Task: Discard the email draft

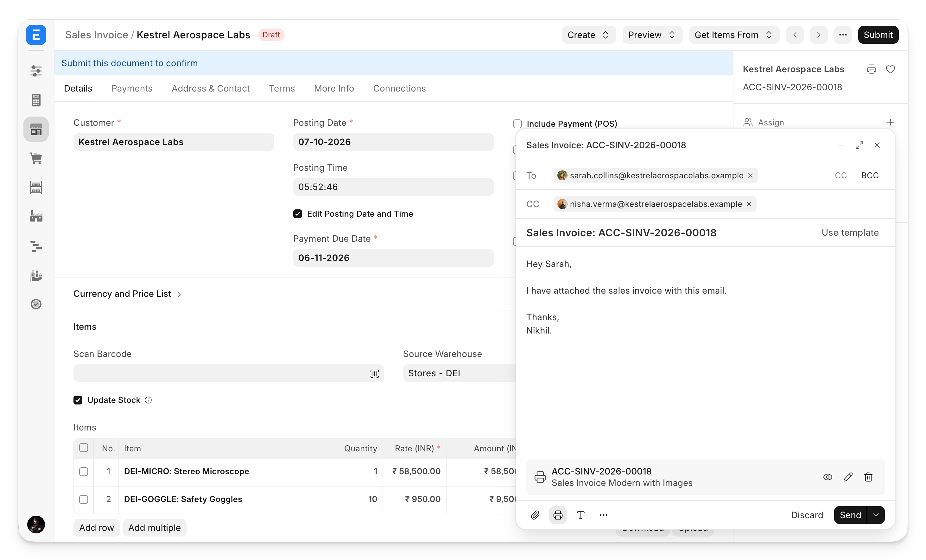Action: [807, 515]
